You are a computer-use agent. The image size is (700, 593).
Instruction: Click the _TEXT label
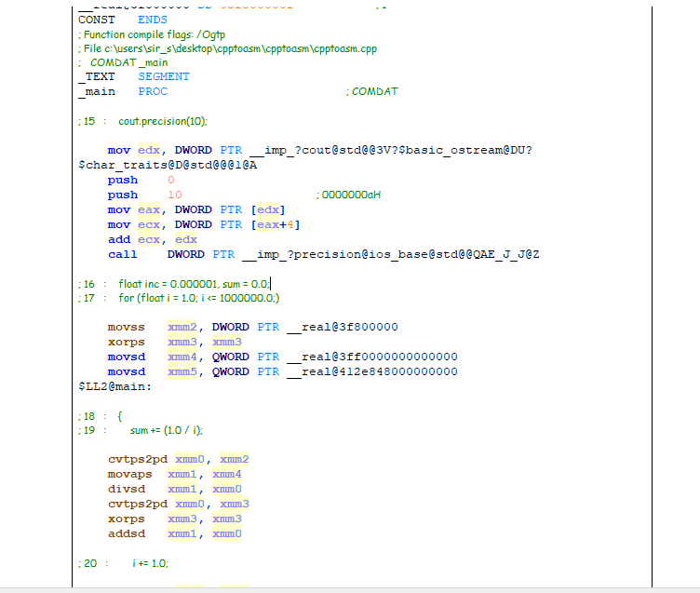click(97, 77)
